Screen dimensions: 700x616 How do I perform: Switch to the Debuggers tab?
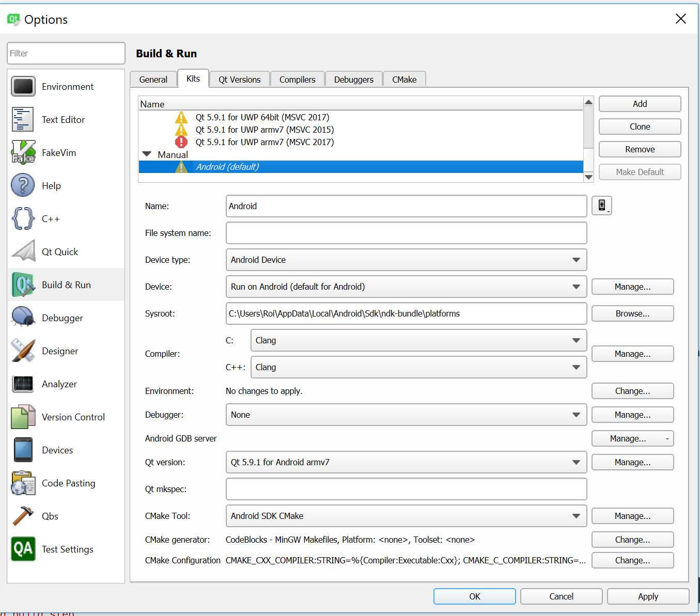coord(354,80)
